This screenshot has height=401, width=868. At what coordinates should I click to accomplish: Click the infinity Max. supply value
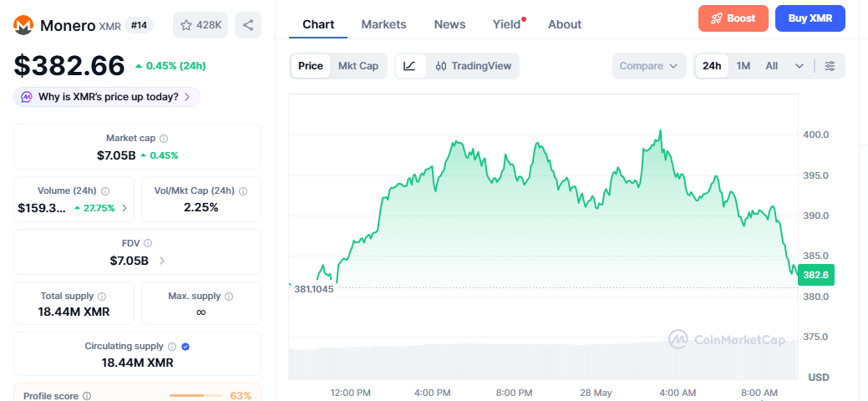pos(201,312)
